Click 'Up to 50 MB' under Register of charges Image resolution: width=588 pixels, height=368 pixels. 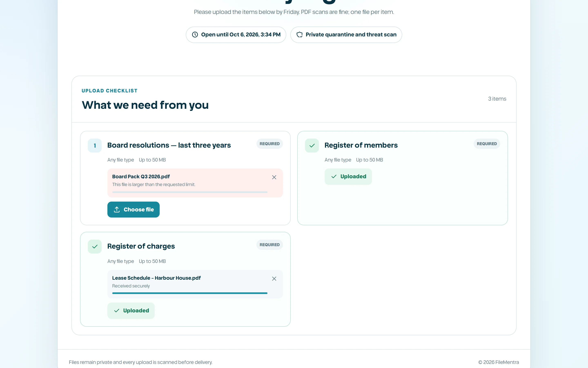click(x=152, y=261)
